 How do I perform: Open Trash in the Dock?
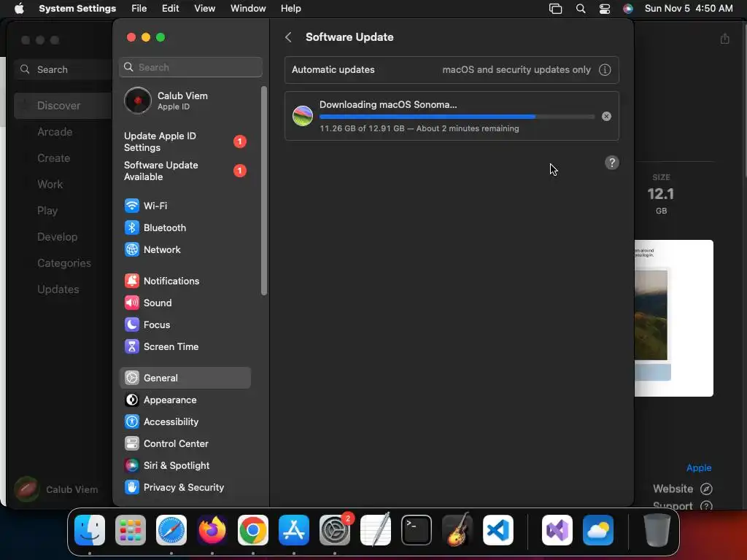coord(657,530)
